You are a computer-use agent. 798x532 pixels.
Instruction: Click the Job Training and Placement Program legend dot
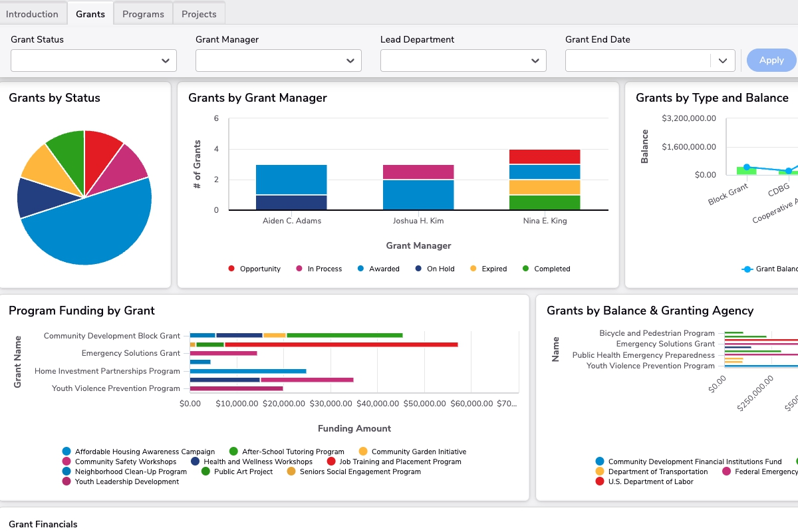(x=331, y=462)
